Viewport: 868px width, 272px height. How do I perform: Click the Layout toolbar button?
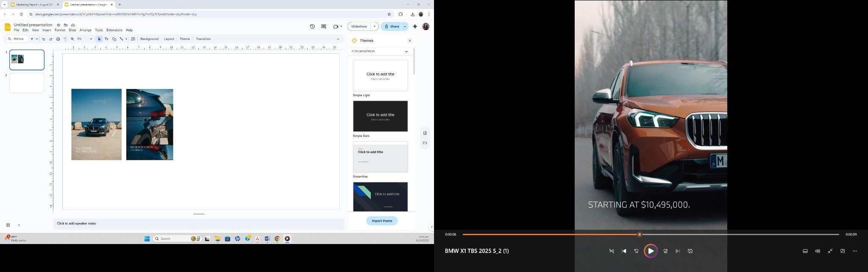(169, 39)
